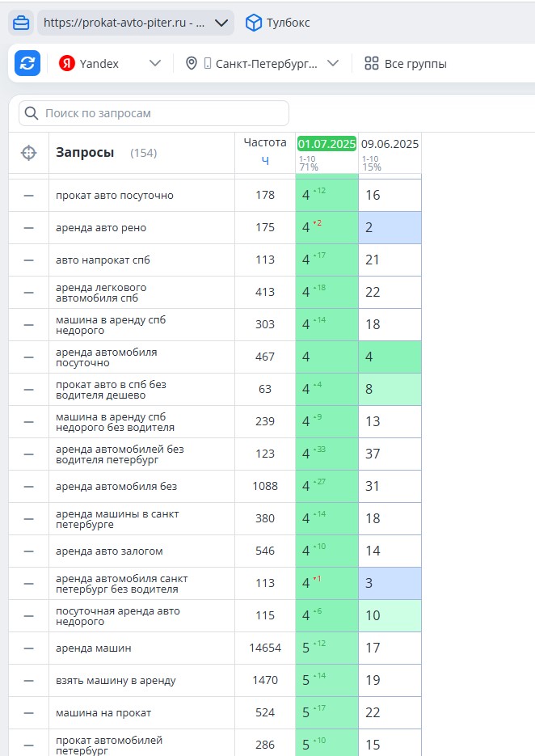Expand the Yandex search engine dropdown
Screen dimensions: 535x756
click(x=154, y=63)
